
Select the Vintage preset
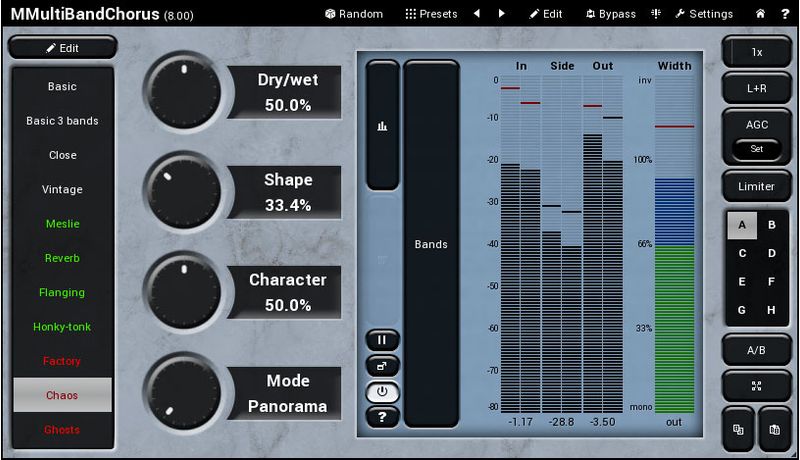[62, 190]
